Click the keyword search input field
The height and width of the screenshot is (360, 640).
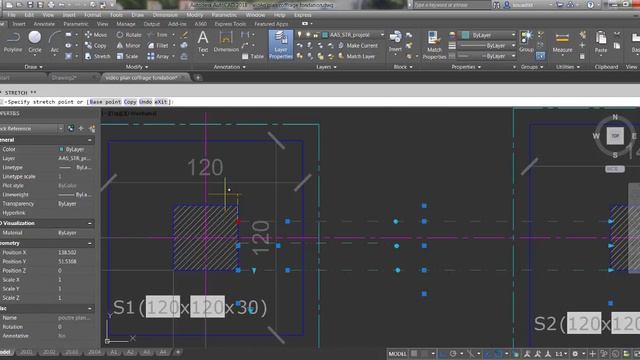[x=451, y=5]
